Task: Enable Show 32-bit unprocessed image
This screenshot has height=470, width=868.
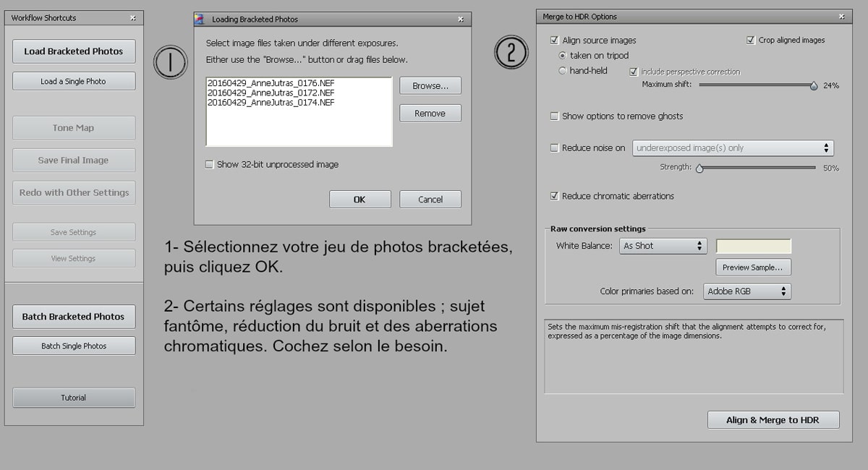Action: (x=210, y=165)
